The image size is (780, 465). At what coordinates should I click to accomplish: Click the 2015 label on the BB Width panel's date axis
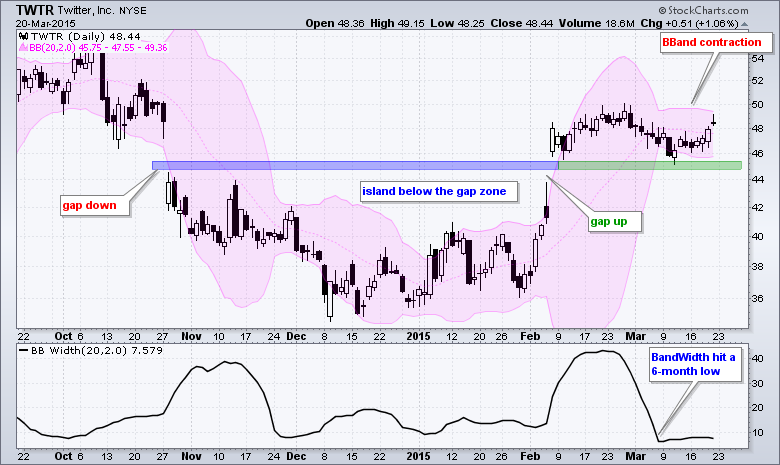[418, 456]
